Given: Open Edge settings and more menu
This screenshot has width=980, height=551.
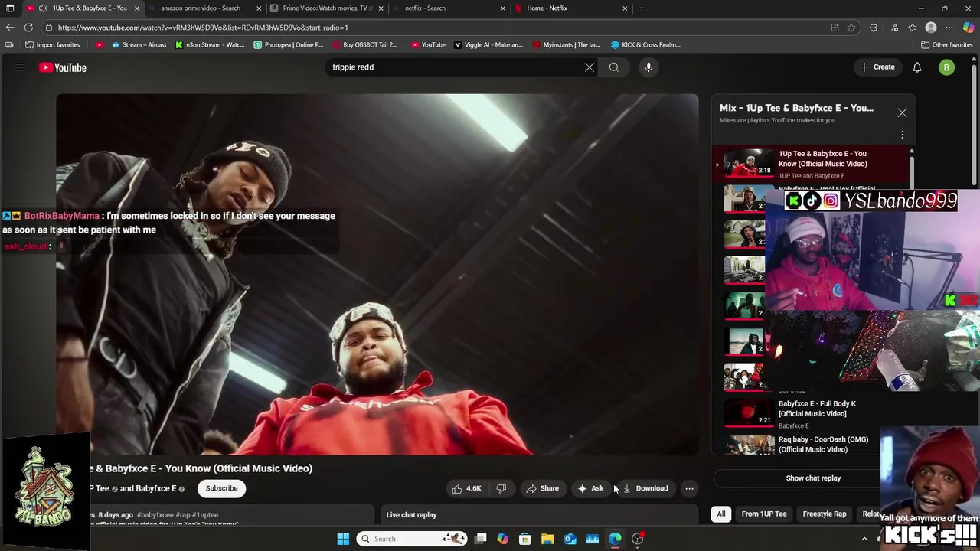Looking at the screenshot, I should point(949,28).
